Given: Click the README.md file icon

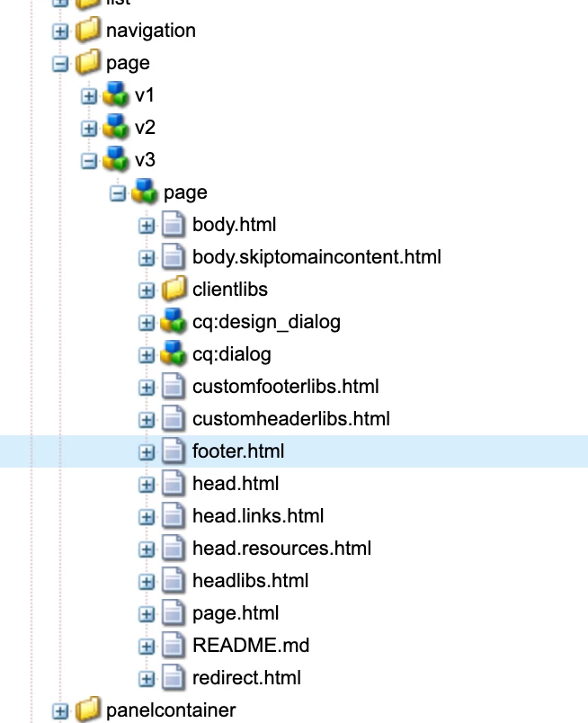Looking at the screenshot, I should click(174, 645).
